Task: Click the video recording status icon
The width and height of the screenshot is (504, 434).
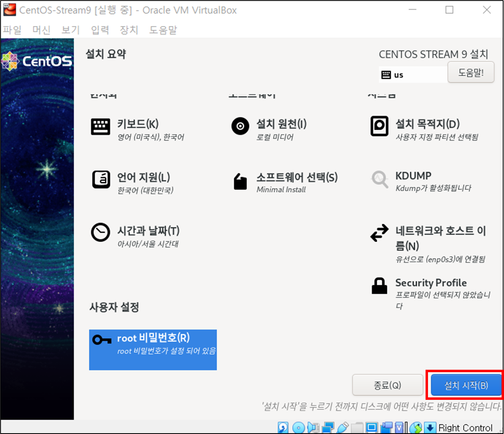Action: (x=386, y=427)
